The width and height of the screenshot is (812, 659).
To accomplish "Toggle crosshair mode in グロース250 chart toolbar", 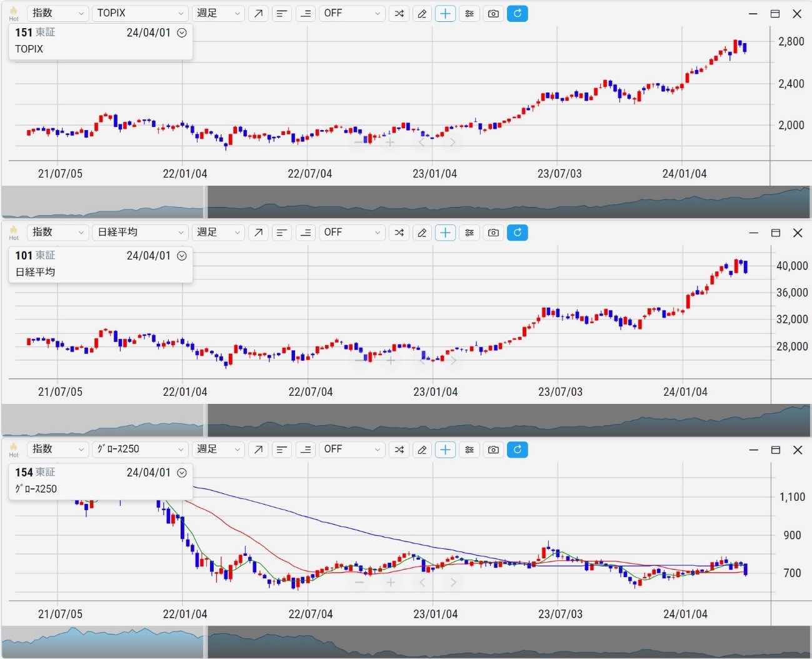I will pos(445,450).
